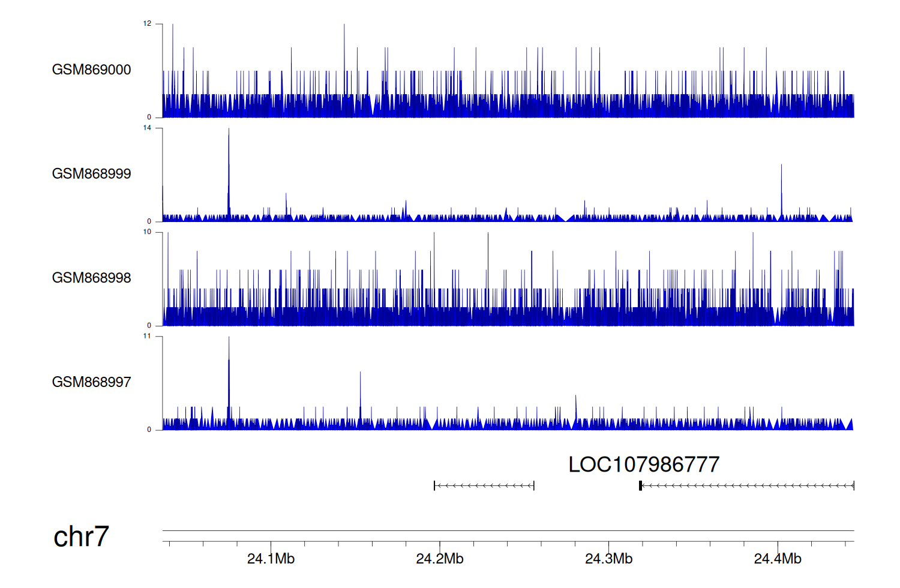Select the GSM868999 track label
The image size is (900, 588).
(91, 174)
